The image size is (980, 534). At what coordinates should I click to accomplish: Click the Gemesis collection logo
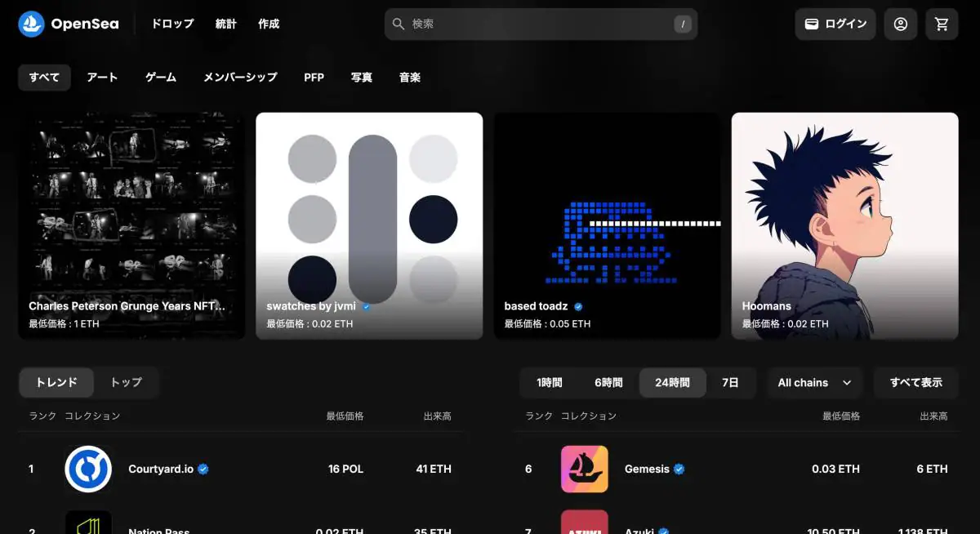[584, 469]
